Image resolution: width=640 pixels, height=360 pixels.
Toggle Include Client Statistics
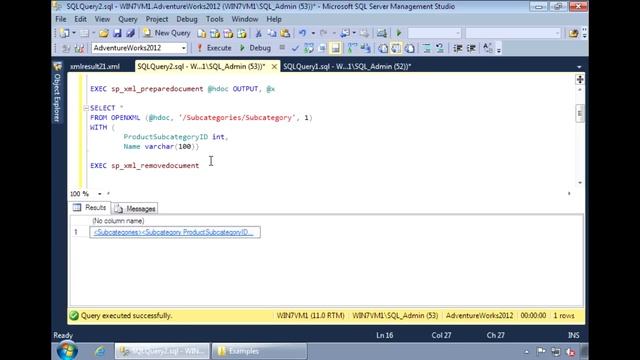point(365,48)
